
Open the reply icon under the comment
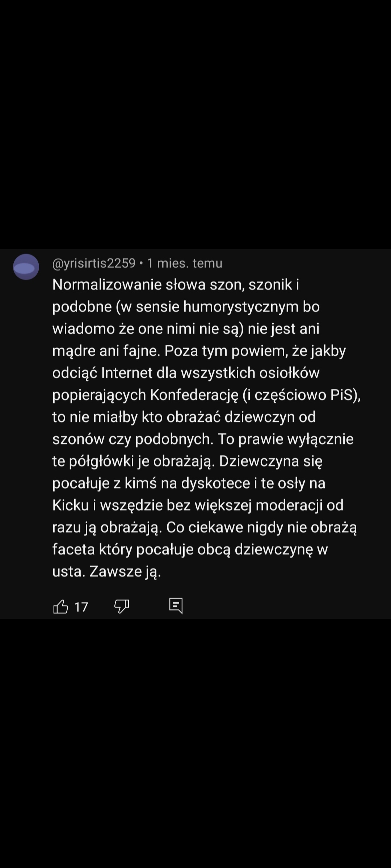(x=176, y=606)
